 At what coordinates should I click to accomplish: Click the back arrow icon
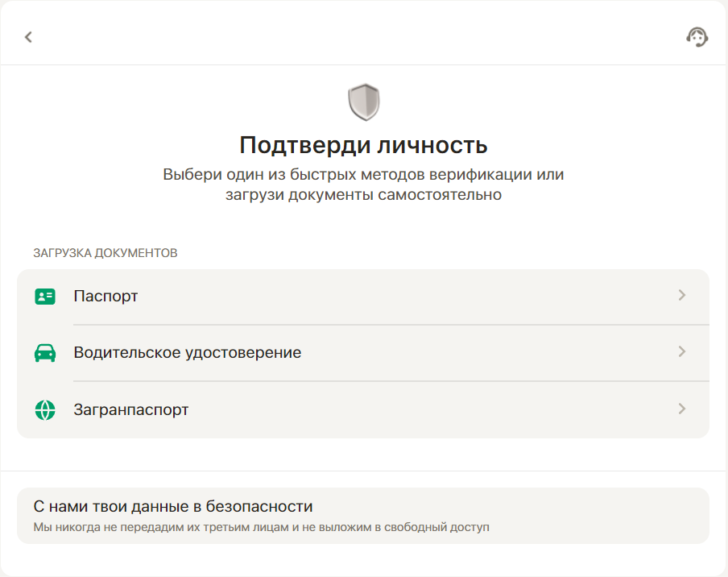(28, 37)
